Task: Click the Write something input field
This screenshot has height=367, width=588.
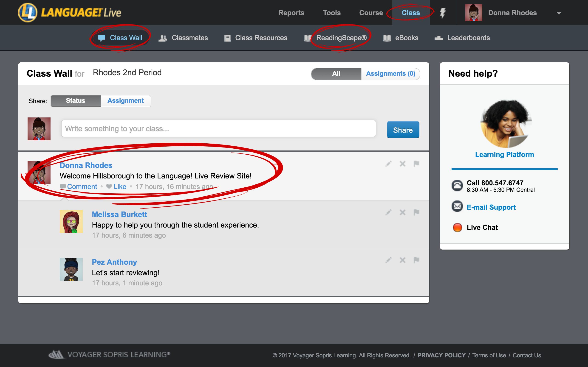Action: click(218, 128)
